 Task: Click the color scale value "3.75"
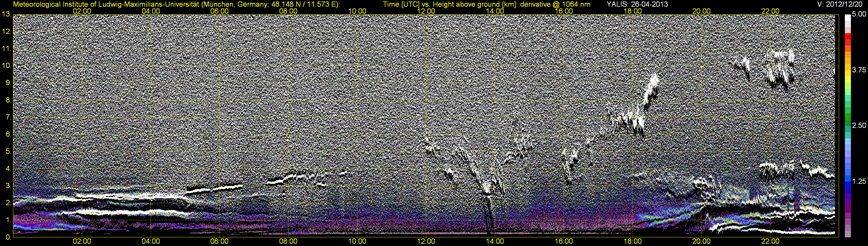tap(859, 70)
